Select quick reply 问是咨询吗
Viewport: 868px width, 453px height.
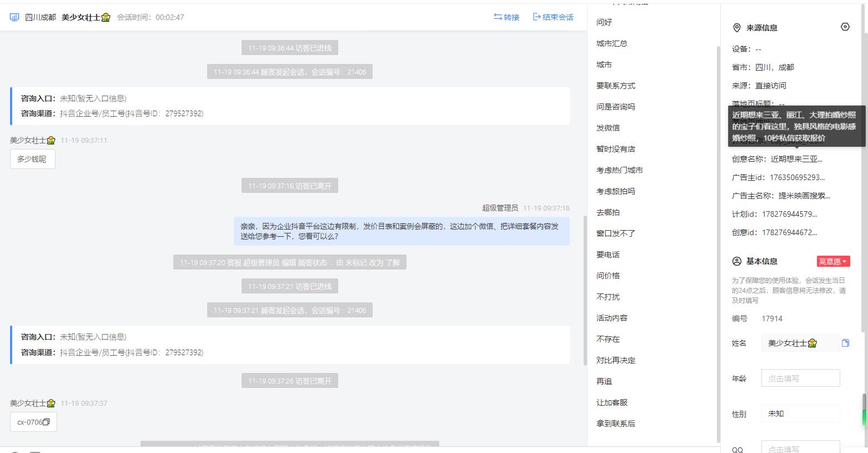(616, 107)
